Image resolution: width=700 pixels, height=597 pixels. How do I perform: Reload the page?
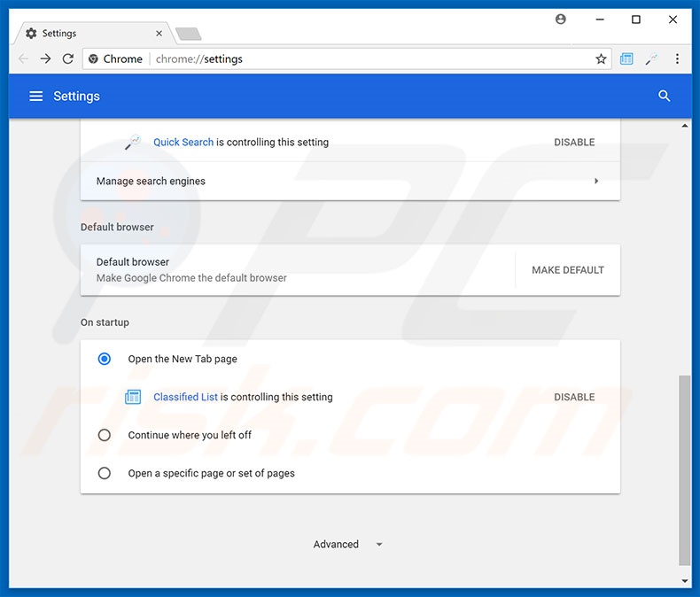[68, 59]
